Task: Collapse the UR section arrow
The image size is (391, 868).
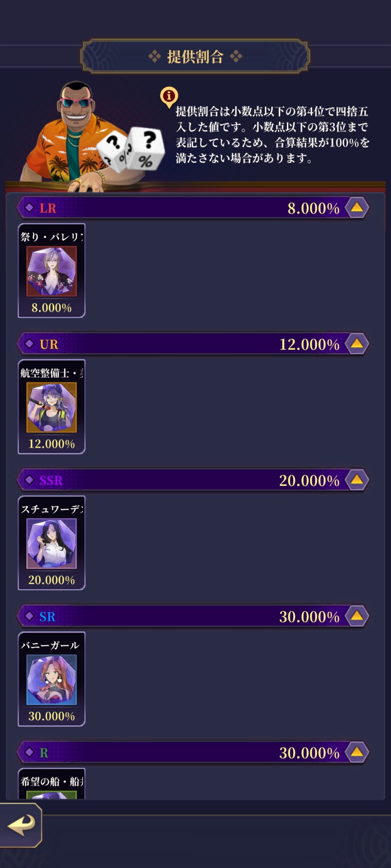Action: click(x=357, y=344)
